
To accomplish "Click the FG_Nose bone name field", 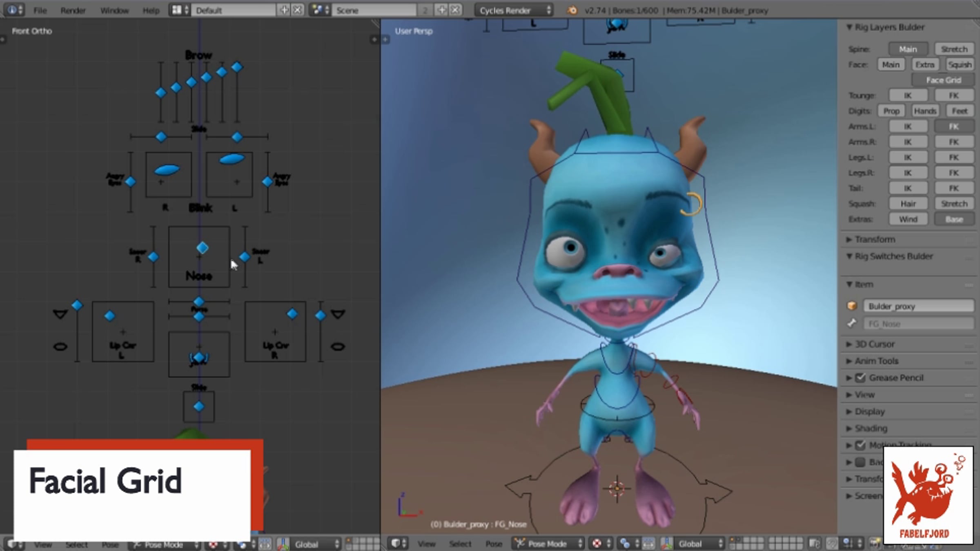I will click(x=918, y=323).
